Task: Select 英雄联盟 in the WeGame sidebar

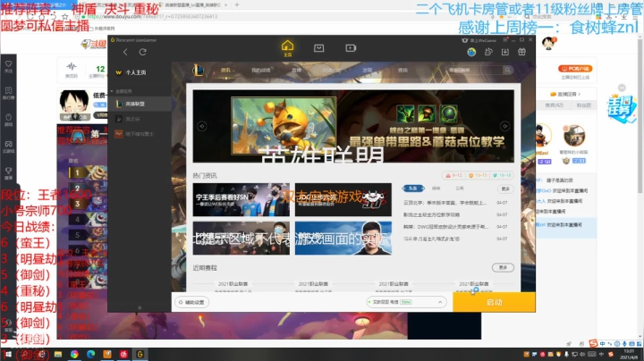Action: pos(140,104)
